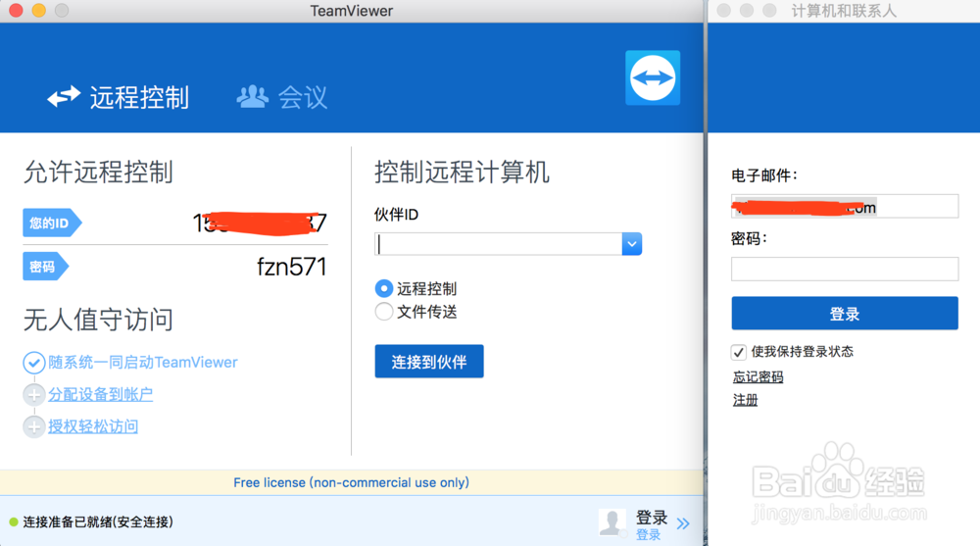Open the 注册 link
This screenshot has width=980, height=546.
coord(745,400)
